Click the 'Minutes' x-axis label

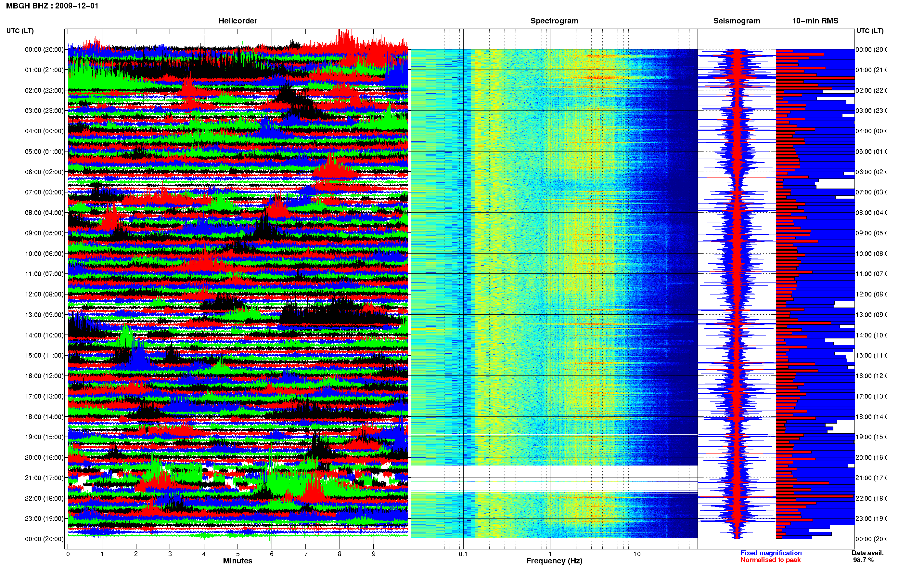point(237,561)
